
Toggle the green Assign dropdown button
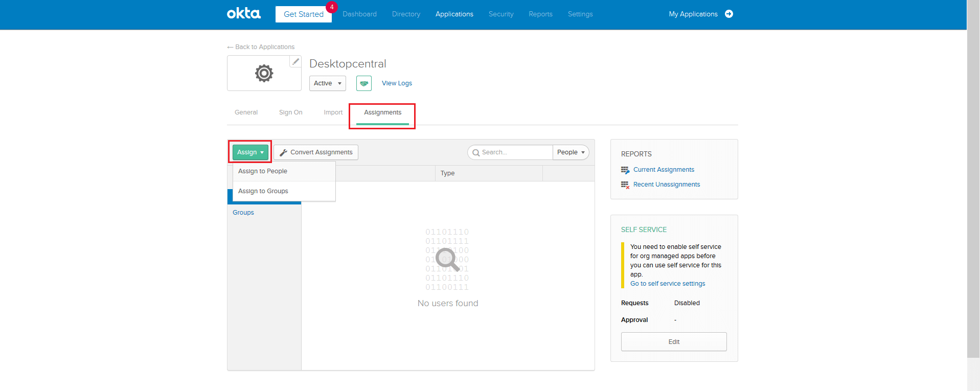[x=250, y=152]
